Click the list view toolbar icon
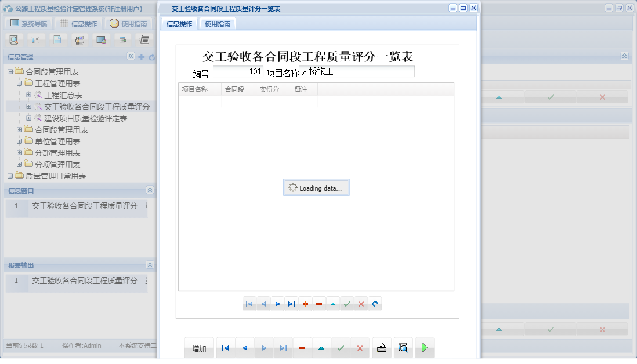The height and width of the screenshot is (364, 637). pyautogui.click(x=36, y=39)
